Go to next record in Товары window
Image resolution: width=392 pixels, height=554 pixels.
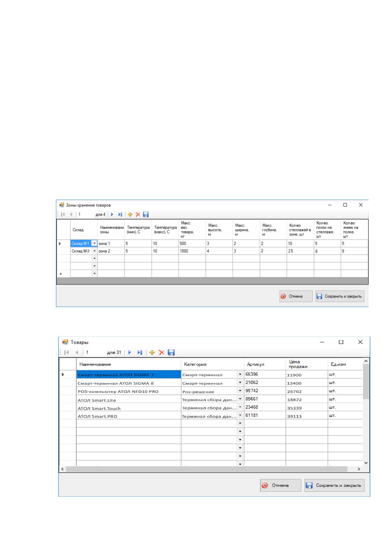[x=130, y=352]
